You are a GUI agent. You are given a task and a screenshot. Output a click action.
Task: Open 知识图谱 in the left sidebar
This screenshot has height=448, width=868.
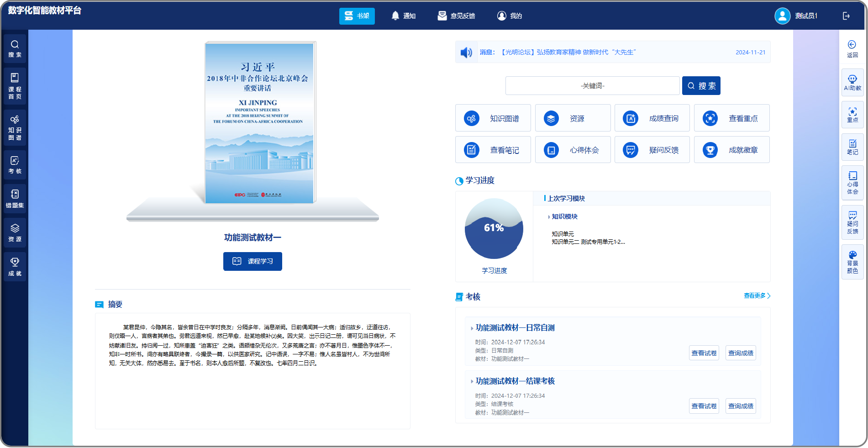click(x=15, y=127)
